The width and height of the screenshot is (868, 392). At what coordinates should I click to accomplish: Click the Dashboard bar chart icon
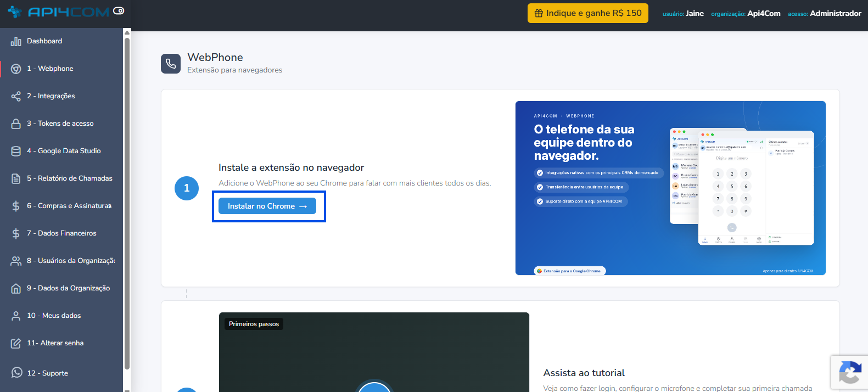click(x=16, y=41)
